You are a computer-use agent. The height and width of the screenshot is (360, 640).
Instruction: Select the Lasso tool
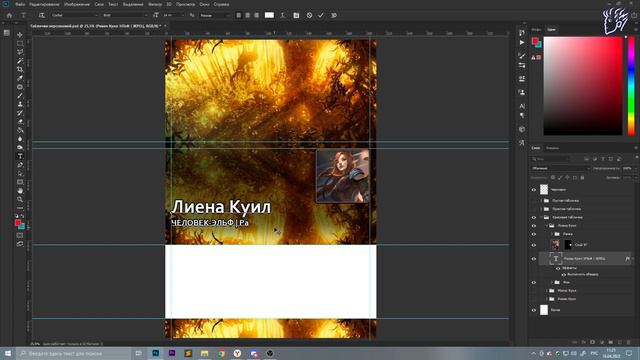click(20, 52)
